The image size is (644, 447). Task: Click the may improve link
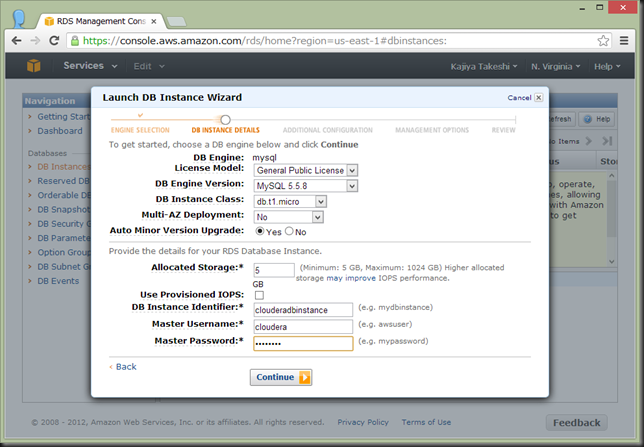click(x=351, y=278)
